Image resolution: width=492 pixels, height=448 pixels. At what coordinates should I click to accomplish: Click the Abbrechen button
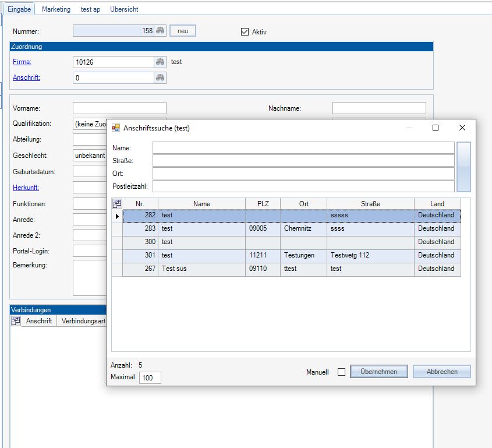pos(441,372)
